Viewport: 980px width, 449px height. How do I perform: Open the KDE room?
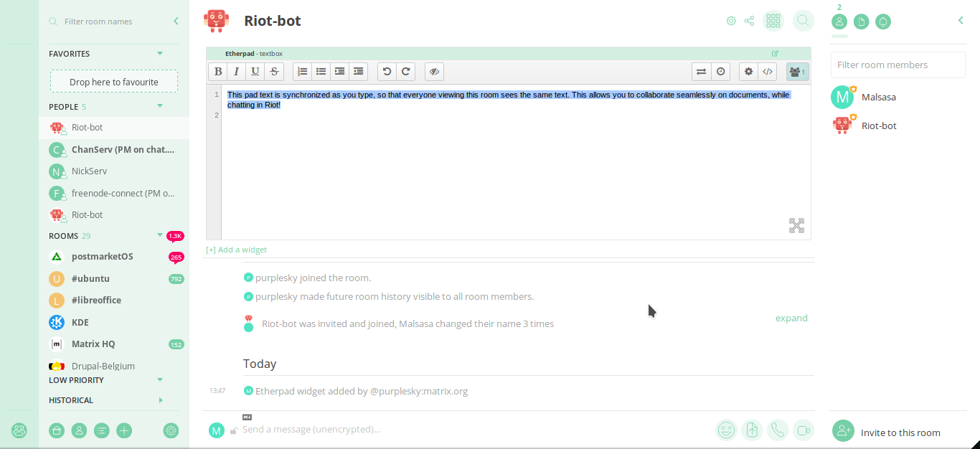[115, 322]
